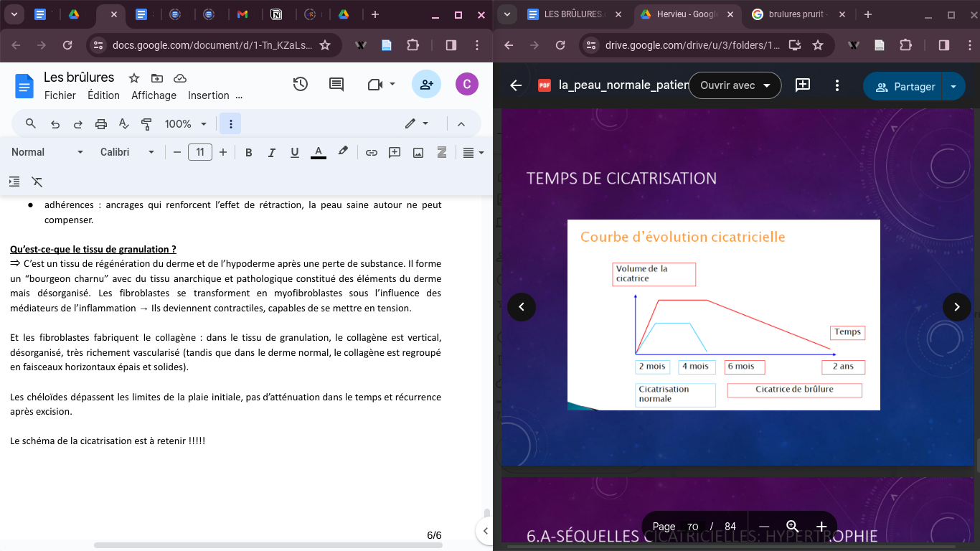980x551 pixels.
Task: Toggle bold formatting
Action: point(249,152)
